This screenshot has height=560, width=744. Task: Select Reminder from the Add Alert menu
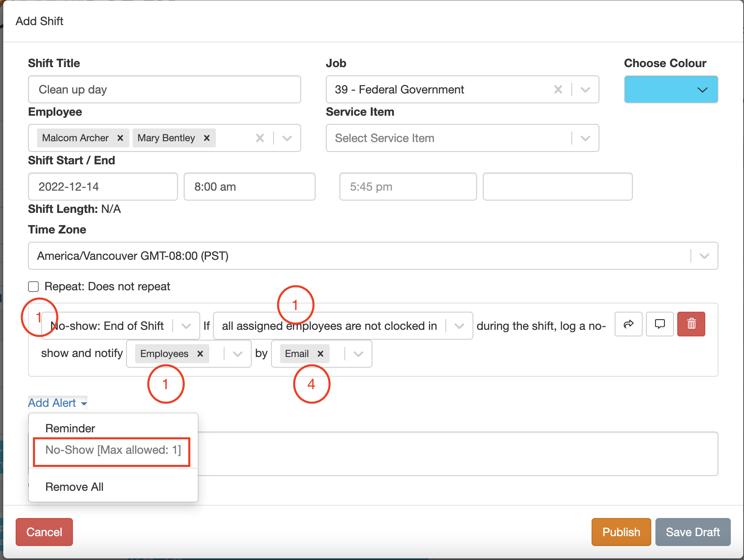[x=70, y=428]
